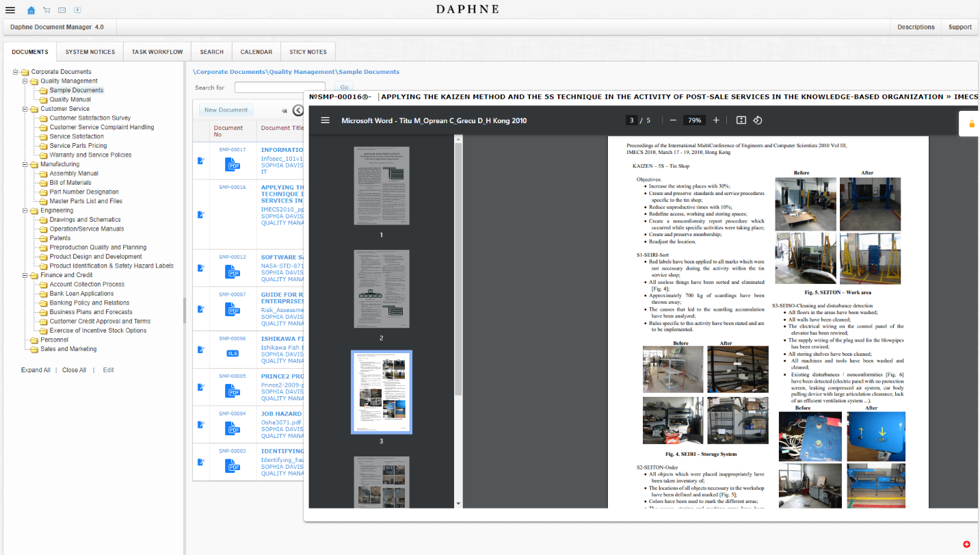The image size is (980, 555).
Task: Open Descriptions button
Action: click(916, 27)
